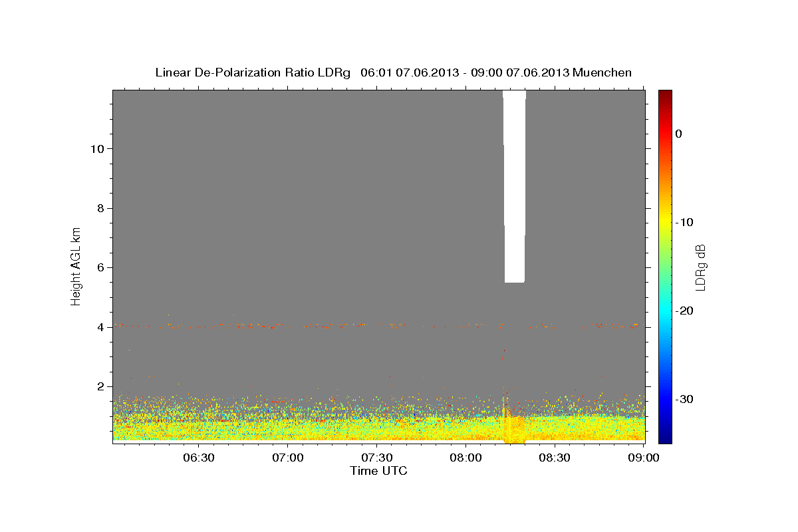Image resolution: width=798 pixels, height=532 pixels.
Task: Click the white data gap column in plot
Action: [x=515, y=186]
